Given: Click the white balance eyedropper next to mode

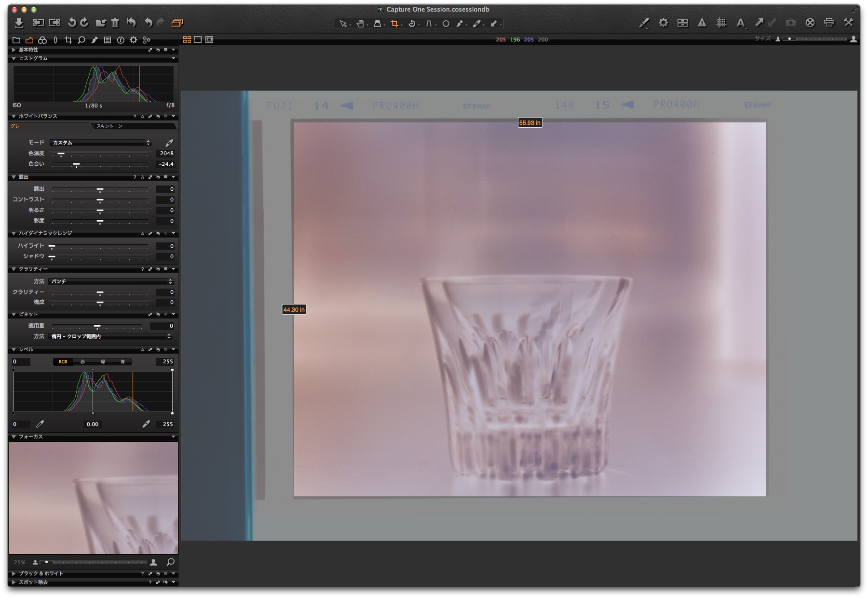Looking at the screenshot, I should click(x=169, y=143).
